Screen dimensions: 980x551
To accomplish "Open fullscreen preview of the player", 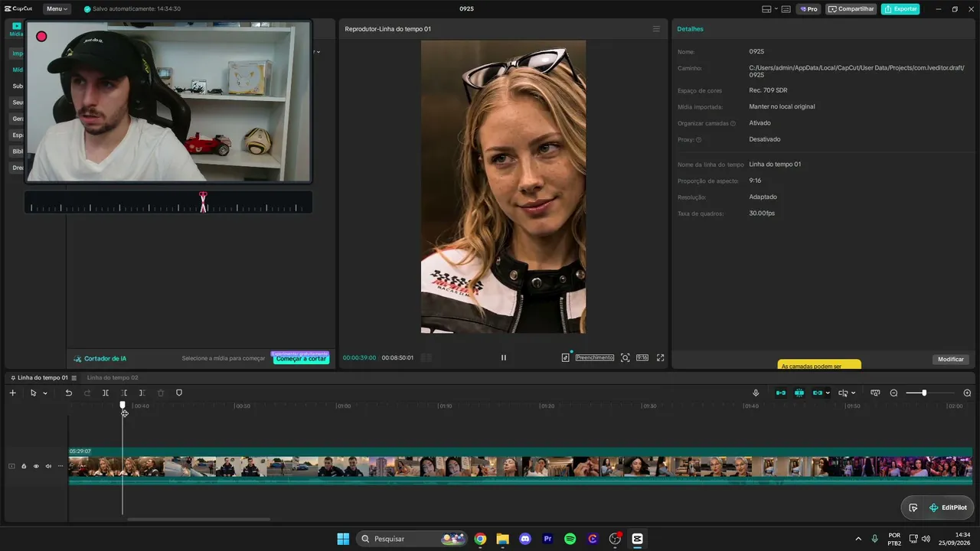I will click(x=660, y=357).
